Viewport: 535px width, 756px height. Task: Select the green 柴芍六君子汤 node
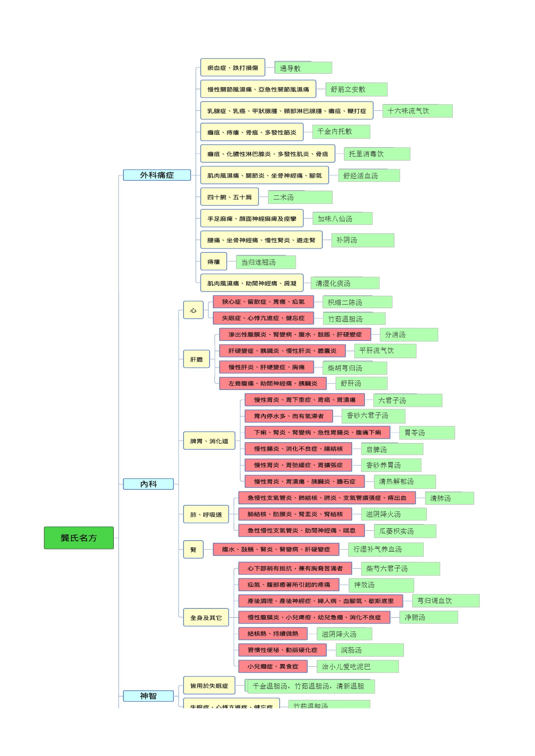(400, 569)
